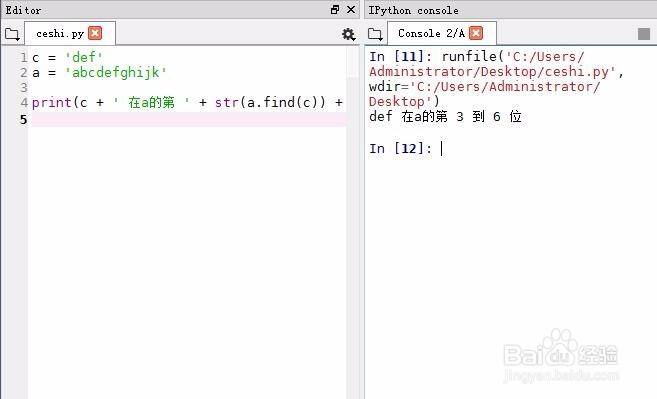Image resolution: width=657 pixels, height=399 pixels.
Task: Click line number 4 in the editor margin
Action: coord(23,103)
